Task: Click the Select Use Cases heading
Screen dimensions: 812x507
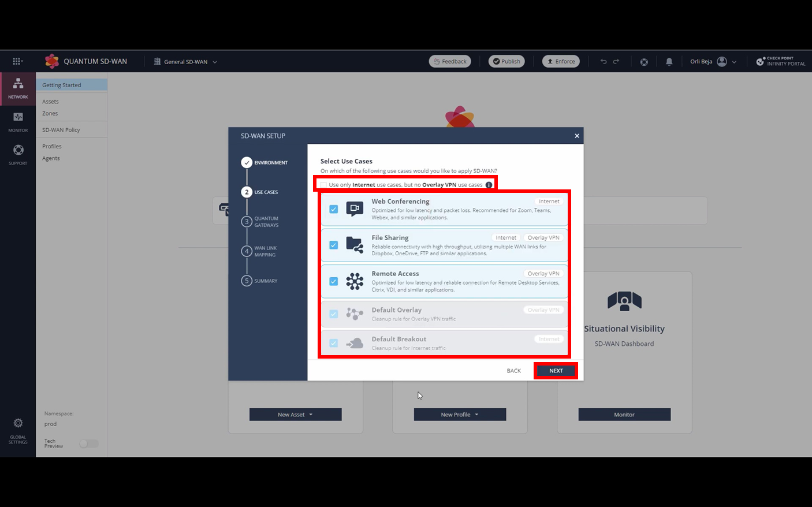Action: (x=347, y=161)
